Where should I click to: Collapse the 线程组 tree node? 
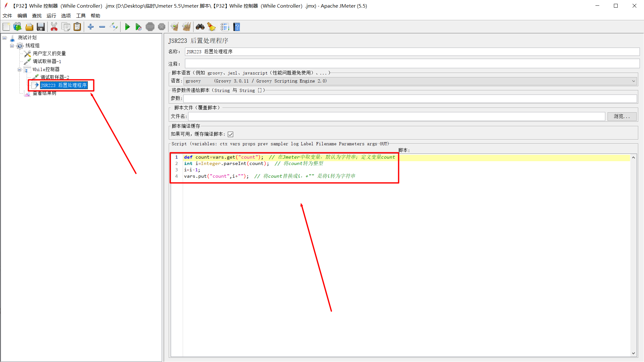pyautogui.click(x=12, y=45)
